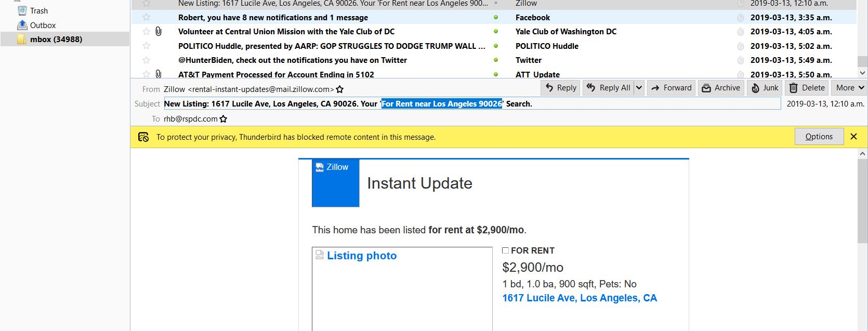Delete the open message
Image resolution: width=868 pixels, height=331 pixels.
coord(807,88)
